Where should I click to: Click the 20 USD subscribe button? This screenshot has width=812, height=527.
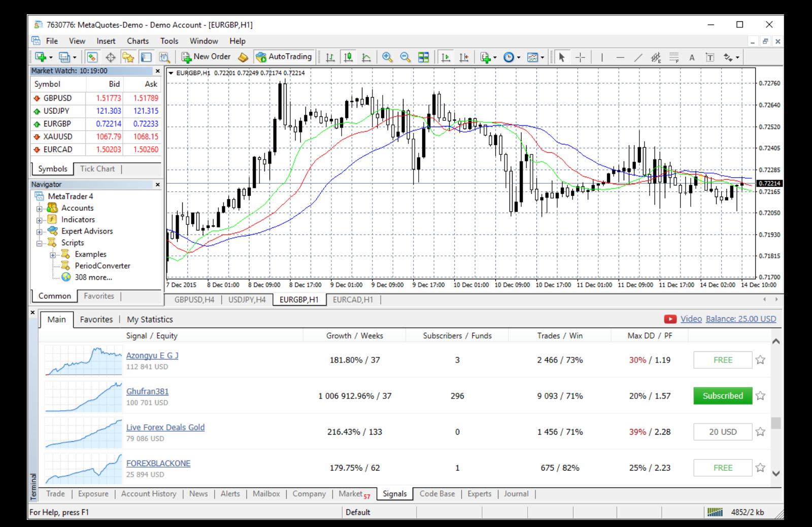723,432
